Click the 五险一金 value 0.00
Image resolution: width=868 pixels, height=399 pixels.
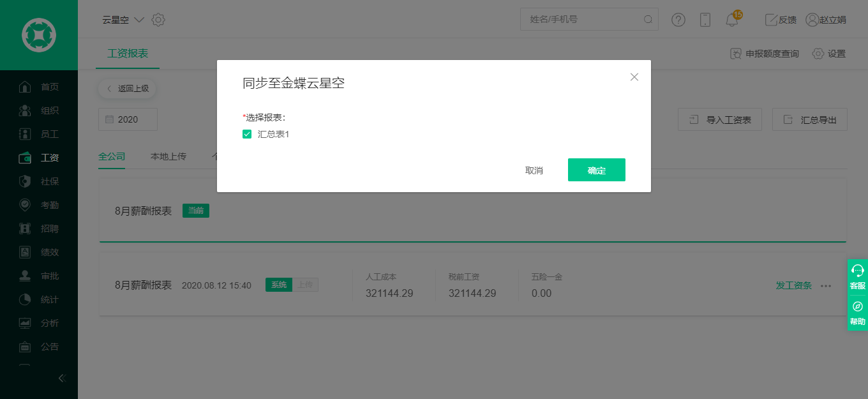click(541, 294)
